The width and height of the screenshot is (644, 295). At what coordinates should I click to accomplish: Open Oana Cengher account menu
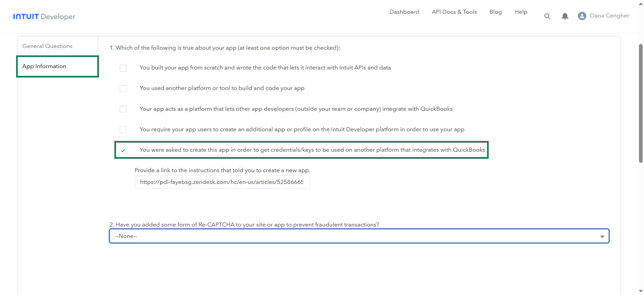pos(609,16)
